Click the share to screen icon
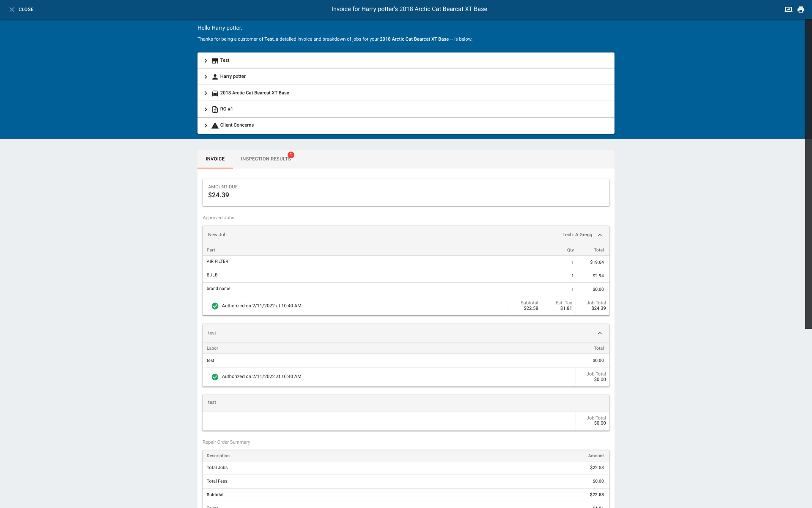 788,9
